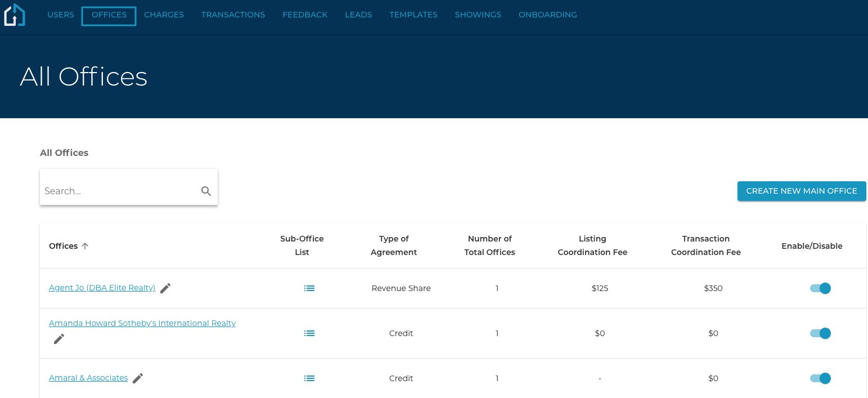The image size is (868, 398).
Task: Open sub-office list for Agent Jo
Action: [309, 288]
